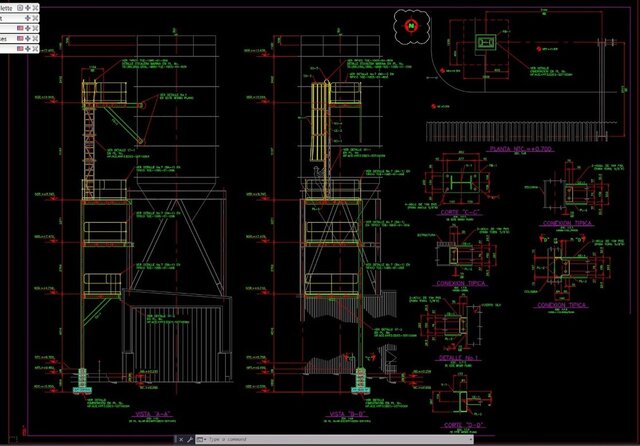Click the settings icon on the 'lette' palette bar
This screenshot has height=446, width=640.
tap(20, 8)
